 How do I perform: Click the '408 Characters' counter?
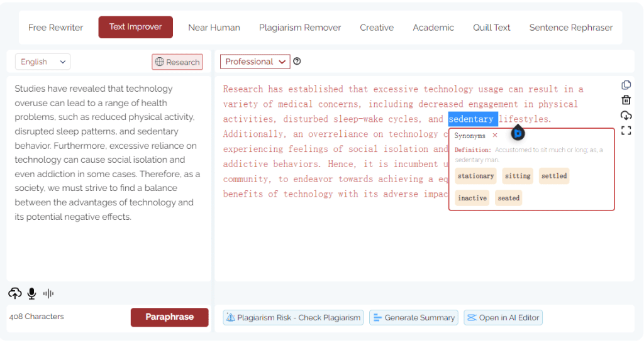point(36,317)
